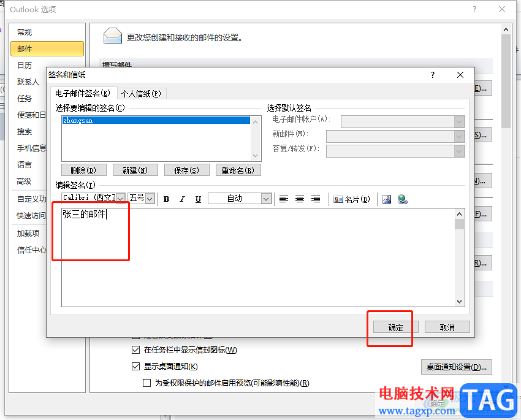Toggle underline formatting in signature editor
Viewport: 521px width, 420px height.
(198, 199)
